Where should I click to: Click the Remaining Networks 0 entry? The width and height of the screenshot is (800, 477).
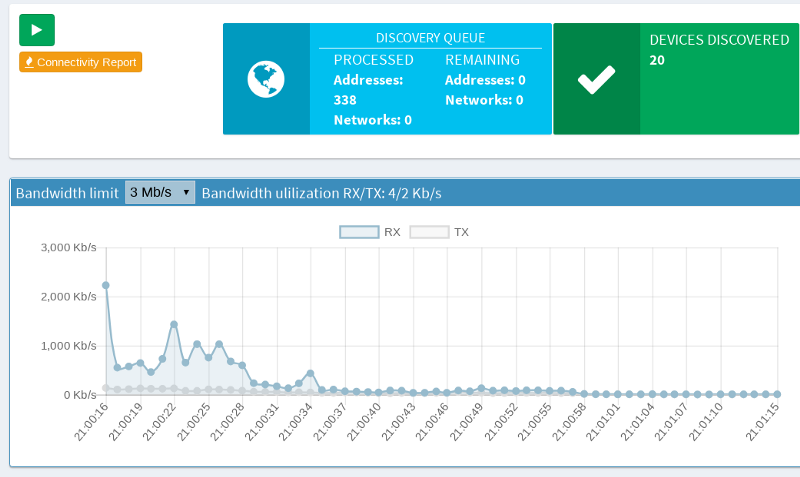[485, 100]
